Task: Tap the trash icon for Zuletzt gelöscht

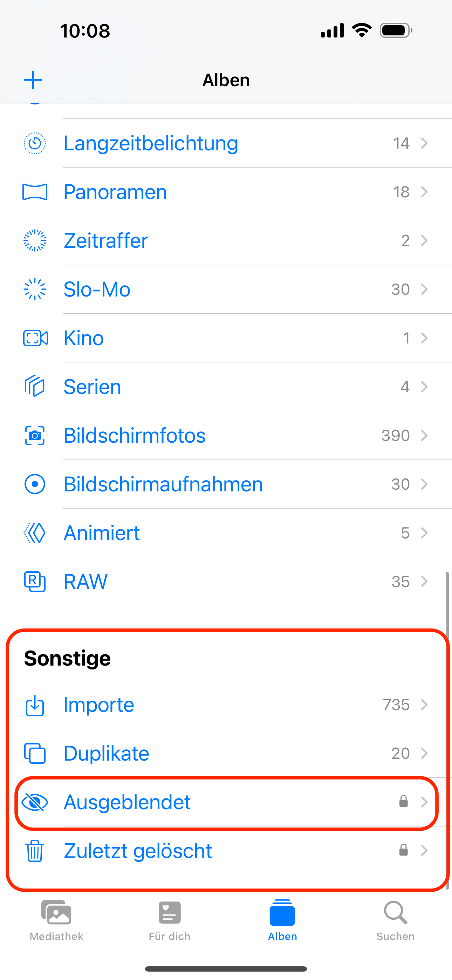Action: [35, 851]
